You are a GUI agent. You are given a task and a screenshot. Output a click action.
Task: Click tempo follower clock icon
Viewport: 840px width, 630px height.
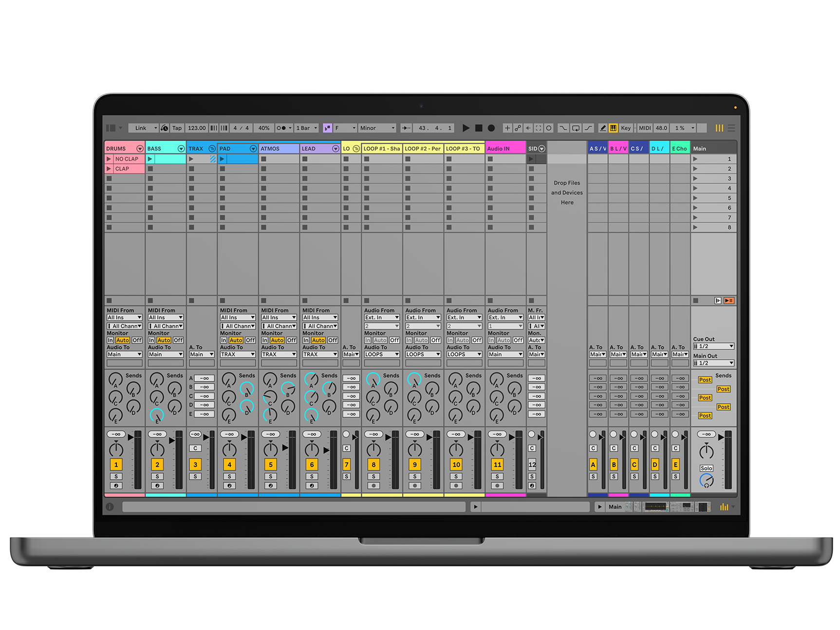[x=165, y=128]
